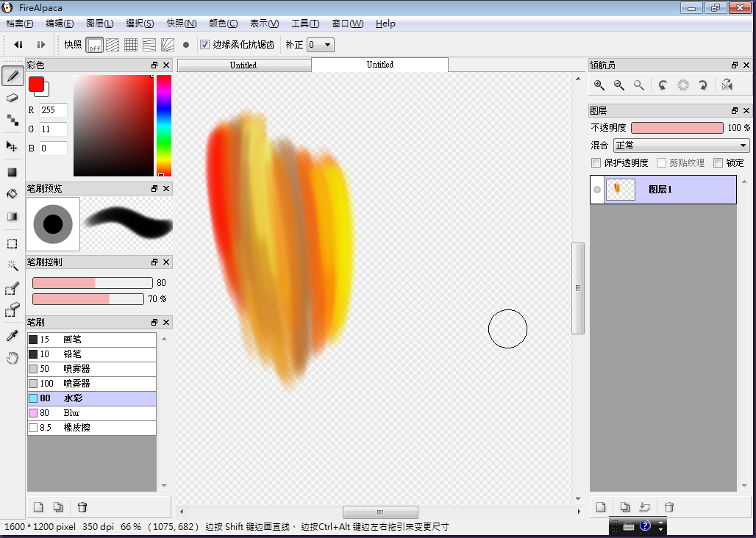This screenshot has width=756, height=538.
Task: Select the Hand tool
Action: pos(13,358)
